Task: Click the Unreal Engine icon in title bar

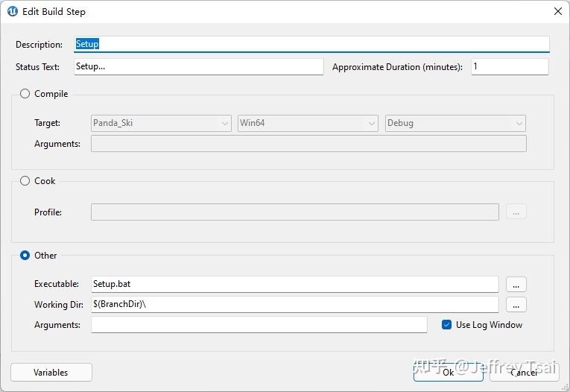Action: pyautogui.click(x=13, y=11)
